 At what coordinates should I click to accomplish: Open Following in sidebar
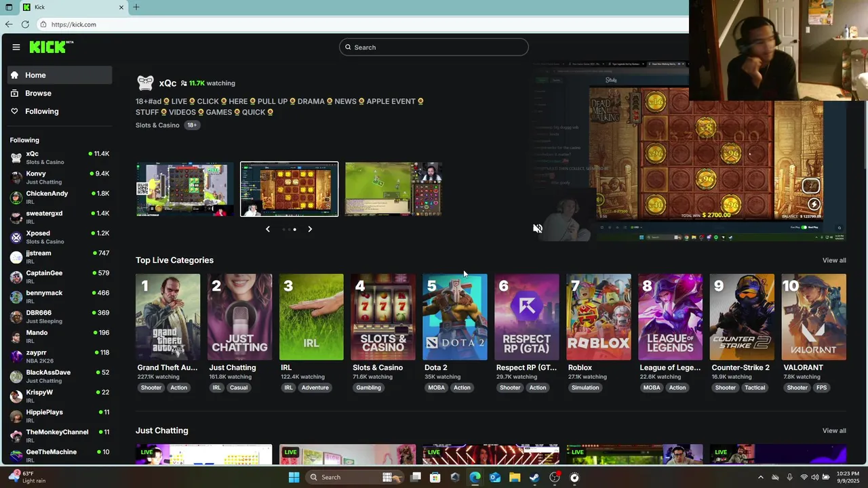(60, 111)
